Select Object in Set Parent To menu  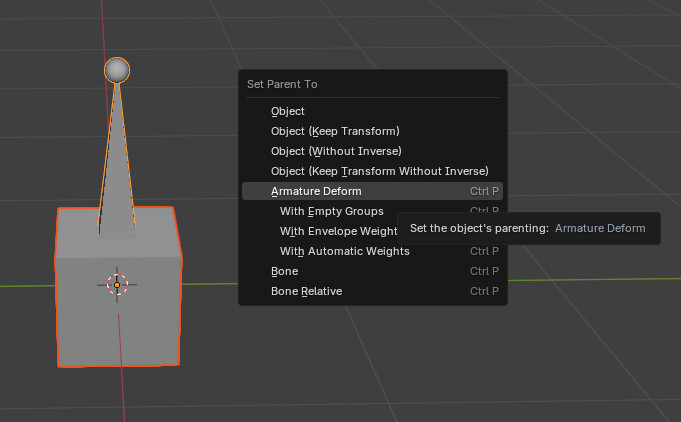(x=288, y=111)
